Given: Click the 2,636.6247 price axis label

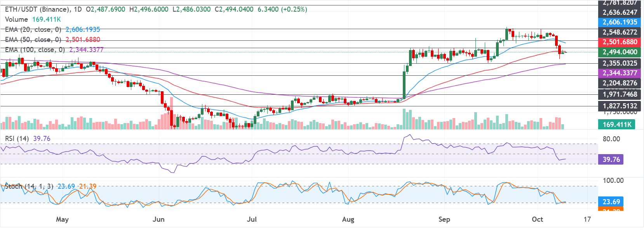Looking at the screenshot, I should (x=620, y=12).
